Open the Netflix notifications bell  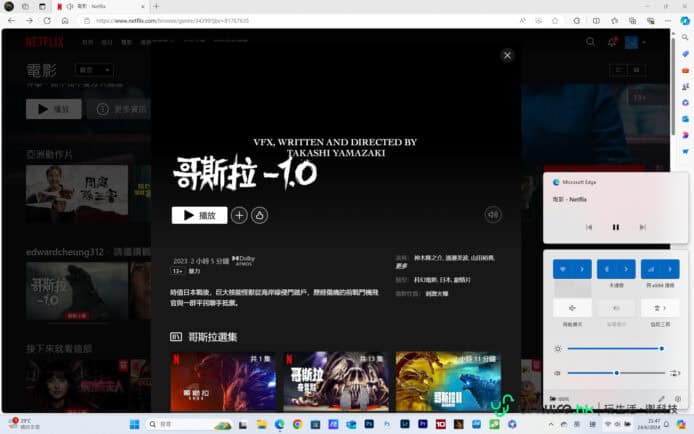(611, 42)
